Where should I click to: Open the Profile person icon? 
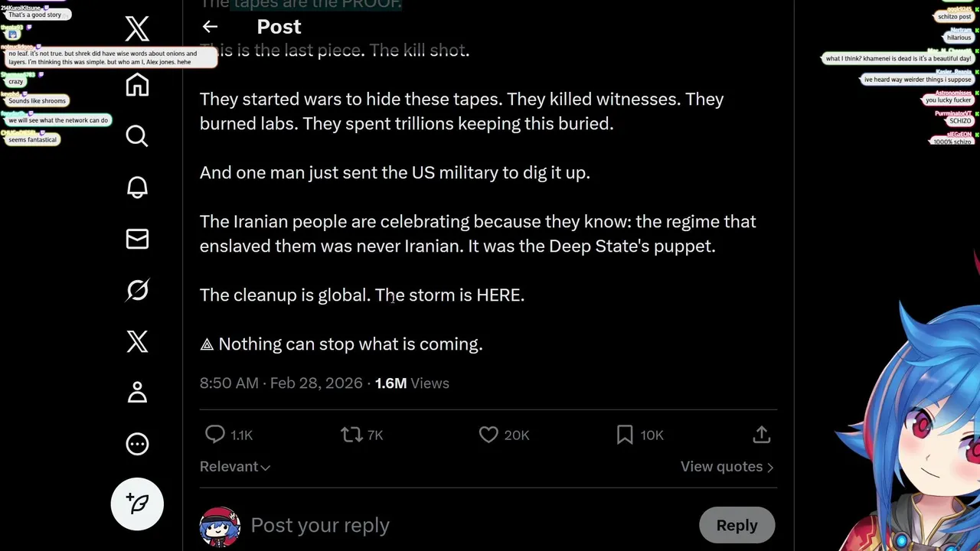(x=137, y=393)
